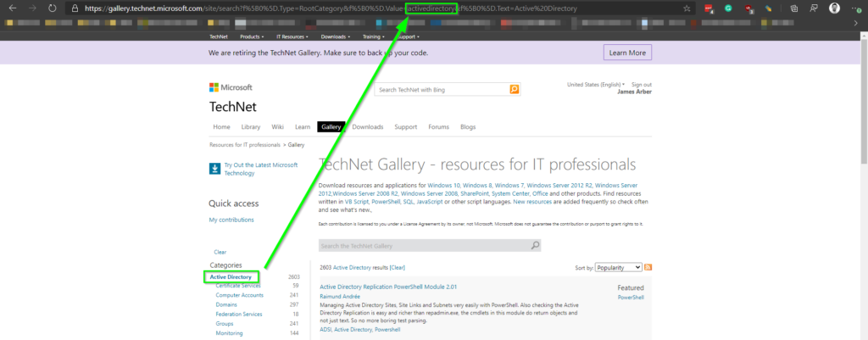This screenshot has height=340, width=868.
Task: Click the Learn More button
Action: [627, 53]
